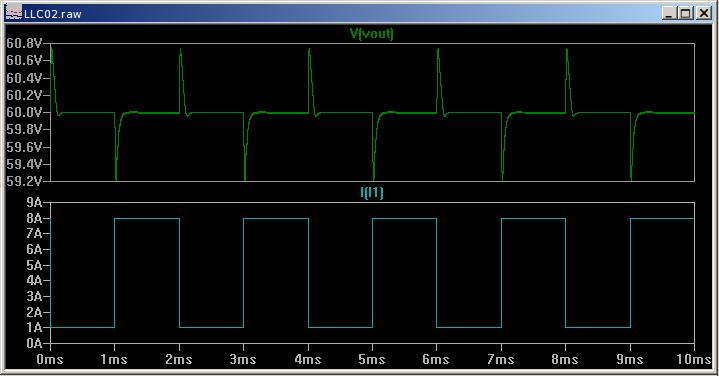Click the 8A current axis label
Image resolution: width=719 pixels, height=376 pixels.
pyautogui.click(x=34, y=218)
